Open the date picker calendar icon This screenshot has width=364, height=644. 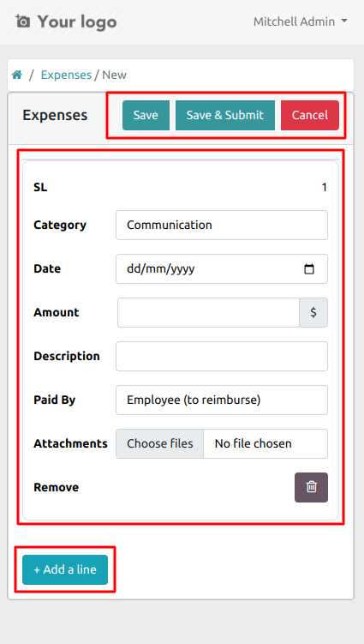pyautogui.click(x=308, y=269)
